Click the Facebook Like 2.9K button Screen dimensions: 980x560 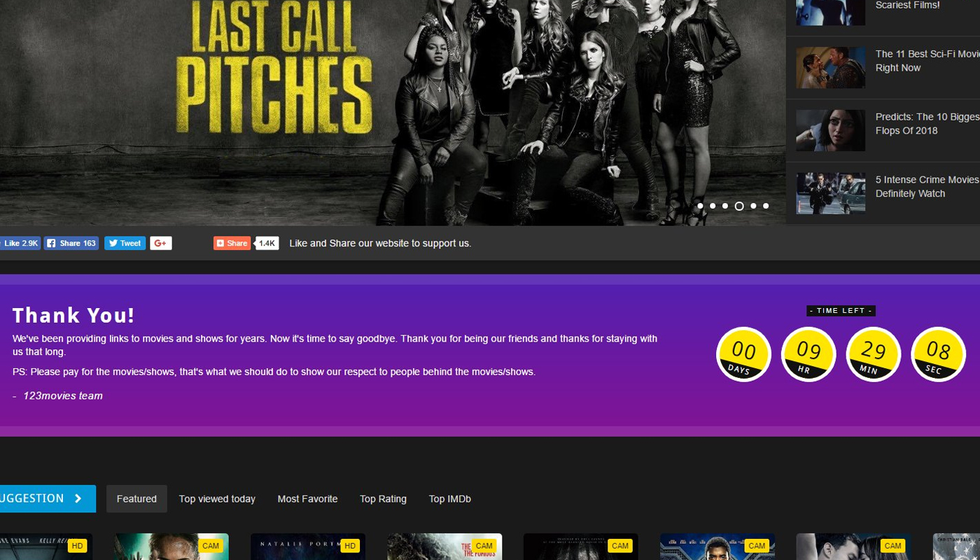(20, 243)
